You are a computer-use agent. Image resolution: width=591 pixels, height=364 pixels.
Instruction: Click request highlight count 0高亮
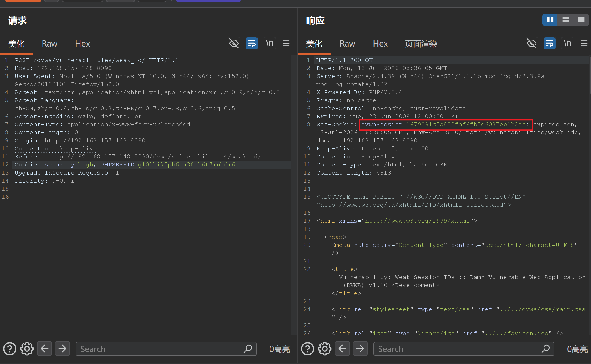(279, 349)
